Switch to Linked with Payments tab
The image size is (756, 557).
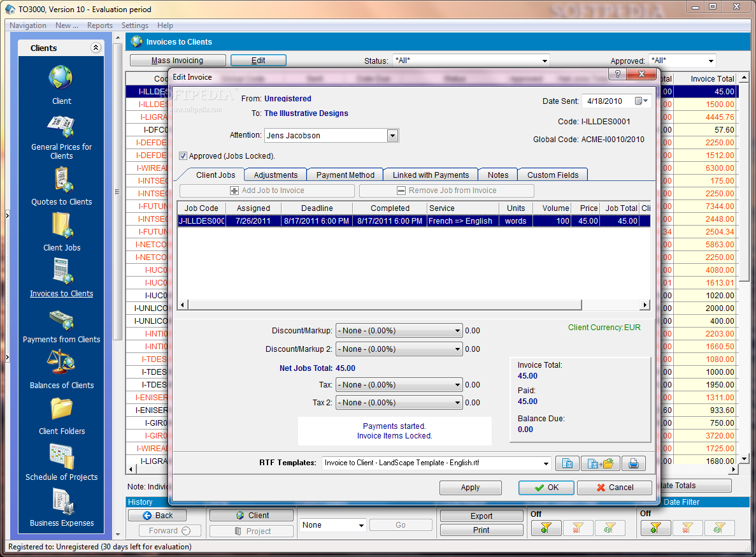click(x=431, y=175)
